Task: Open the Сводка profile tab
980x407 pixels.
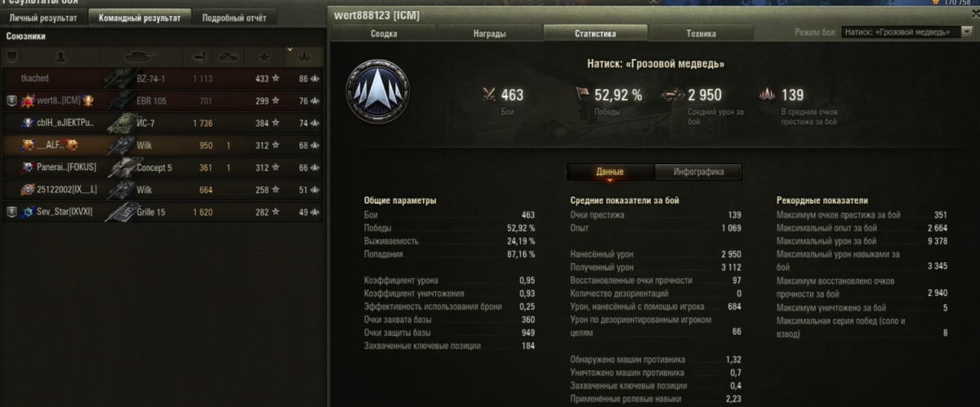Action: click(x=384, y=34)
